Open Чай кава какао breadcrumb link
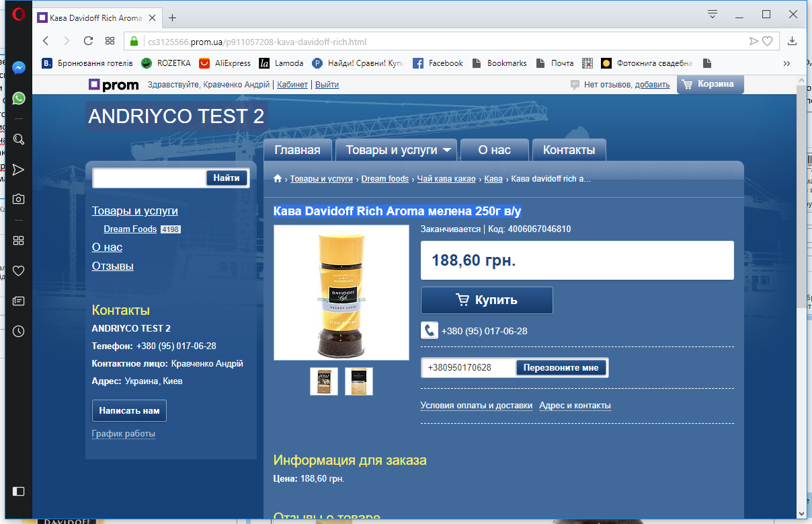Image resolution: width=812 pixels, height=524 pixels. click(446, 179)
